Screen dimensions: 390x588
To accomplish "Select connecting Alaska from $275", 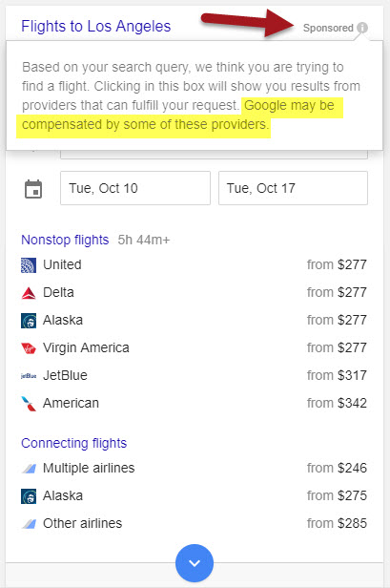I will coord(195,495).
